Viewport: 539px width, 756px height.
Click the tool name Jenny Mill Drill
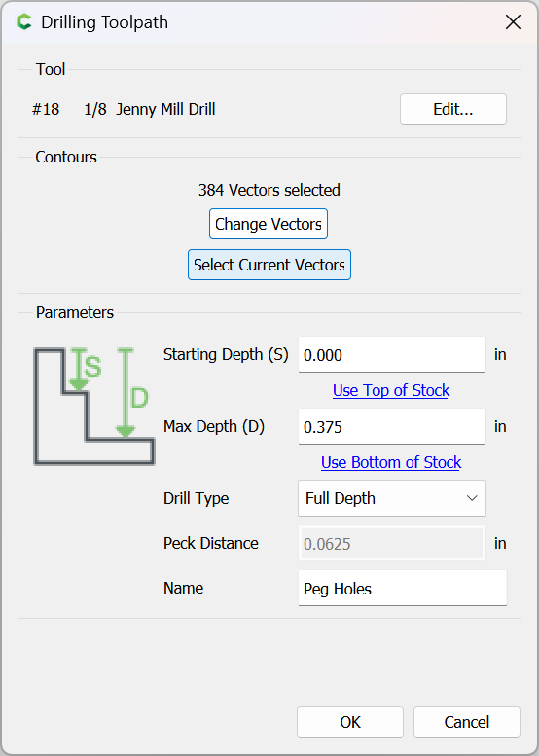coord(165,109)
